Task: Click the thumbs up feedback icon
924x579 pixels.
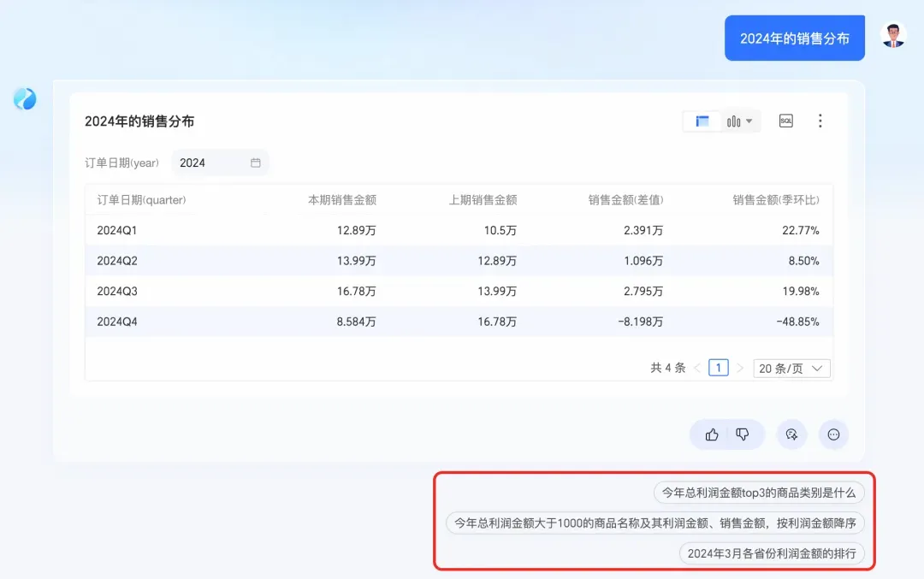Action: pos(712,434)
